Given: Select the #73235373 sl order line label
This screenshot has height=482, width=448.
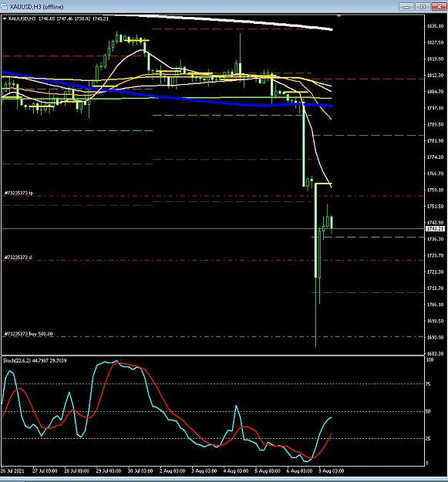Looking at the screenshot, I should (x=19, y=257).
